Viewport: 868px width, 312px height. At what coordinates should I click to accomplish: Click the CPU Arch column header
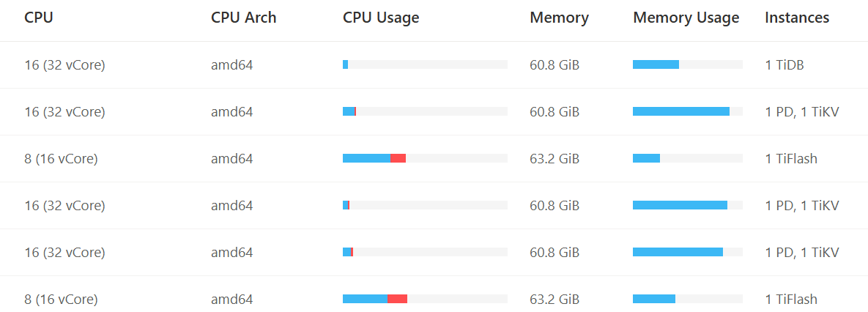243,18
